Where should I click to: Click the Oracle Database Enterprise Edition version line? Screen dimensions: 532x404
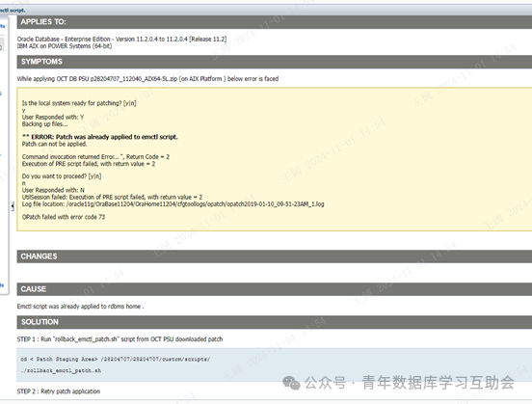click(x=121, y=39)
